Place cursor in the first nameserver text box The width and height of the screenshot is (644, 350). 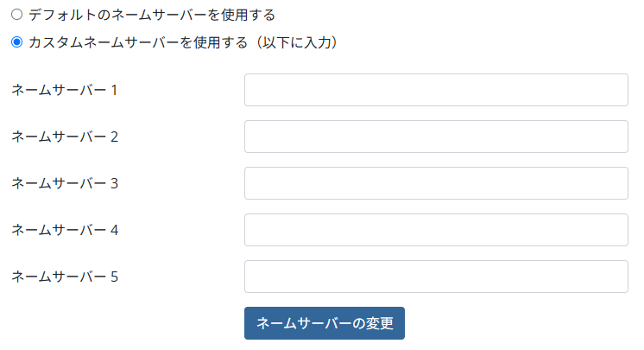[x=436, y=90]
